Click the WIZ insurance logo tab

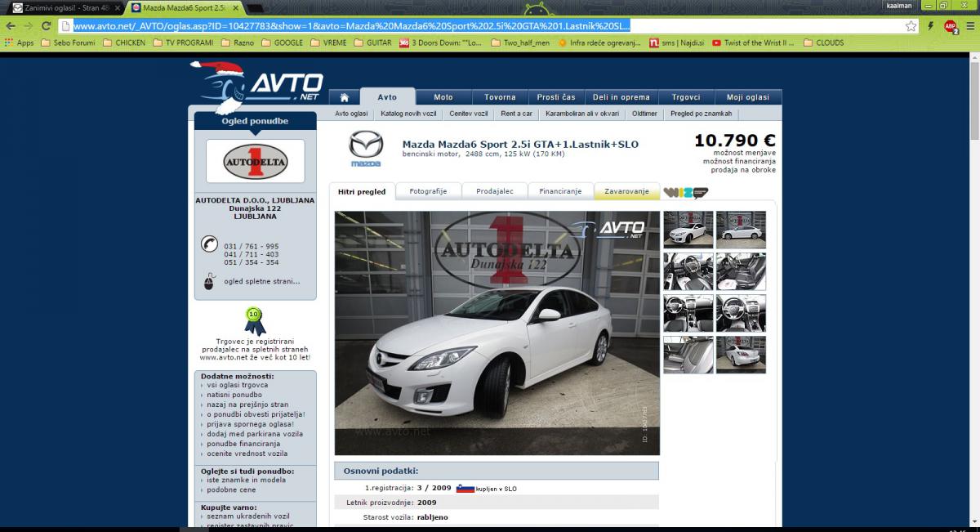coord(685,192)
